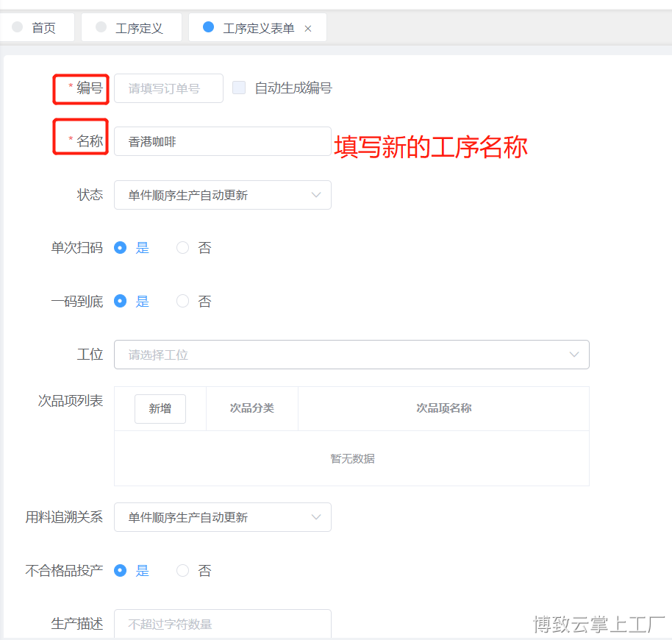Select 是 for 单次扫码
Viewport: 672px width, 640px height.
coord(121,248)
